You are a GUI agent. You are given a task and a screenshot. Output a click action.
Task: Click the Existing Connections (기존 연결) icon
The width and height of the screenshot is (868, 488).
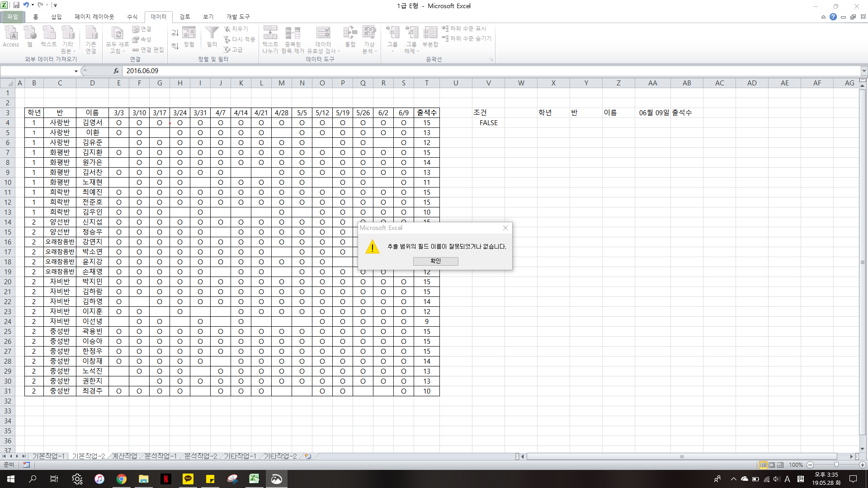[x=91, y=33]
